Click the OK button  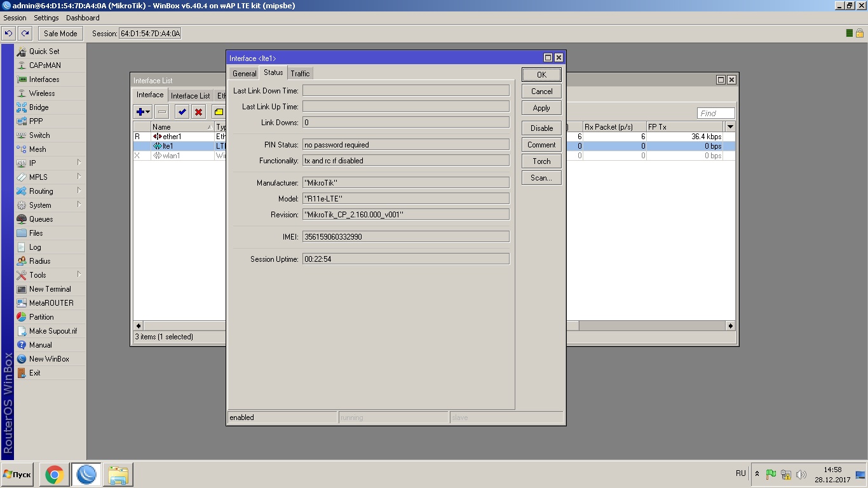[541, 74]
